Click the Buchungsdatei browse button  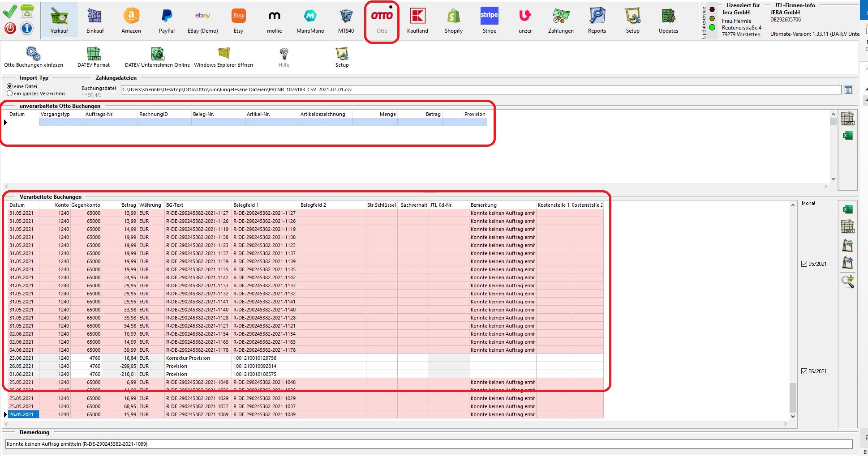[848, 90]
